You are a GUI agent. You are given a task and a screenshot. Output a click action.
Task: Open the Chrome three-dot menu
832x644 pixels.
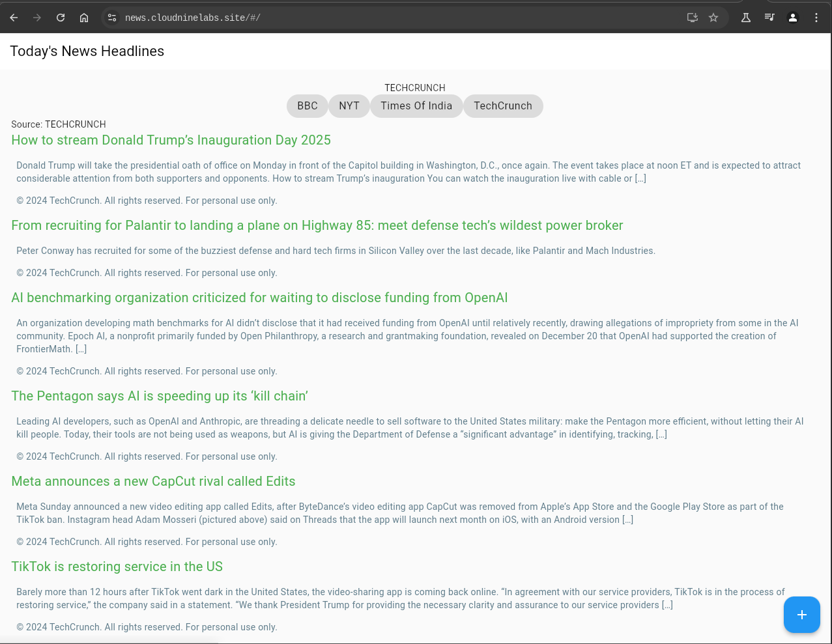click(816, 18)
